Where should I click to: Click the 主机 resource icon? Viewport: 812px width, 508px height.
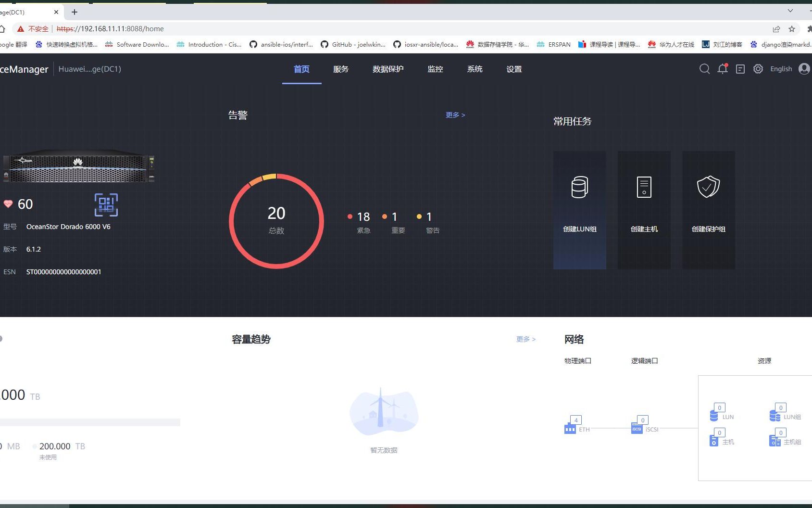(714, 440)
